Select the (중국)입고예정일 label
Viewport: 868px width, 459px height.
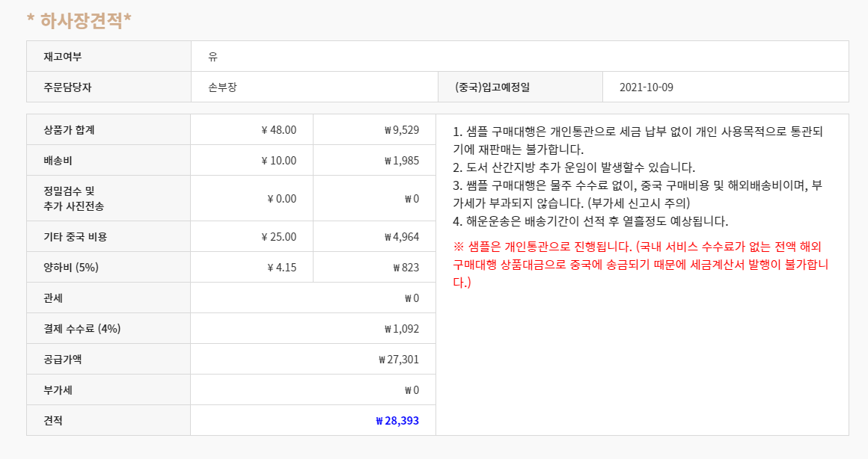coord(492,87)
